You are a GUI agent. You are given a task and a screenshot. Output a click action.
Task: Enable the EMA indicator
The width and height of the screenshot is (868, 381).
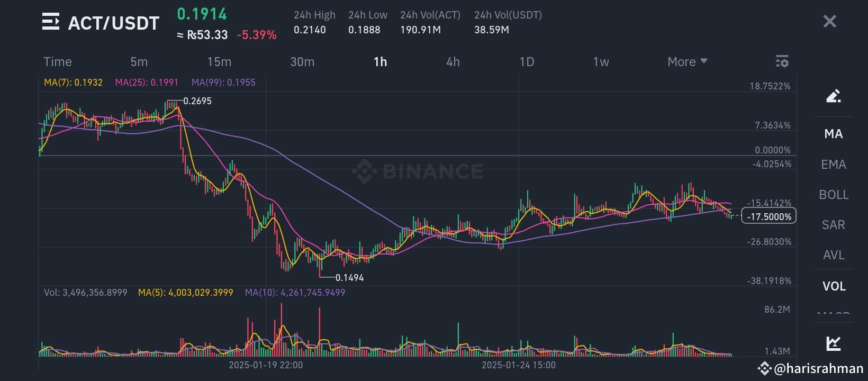pyautogui.click(x=833, y=164)
